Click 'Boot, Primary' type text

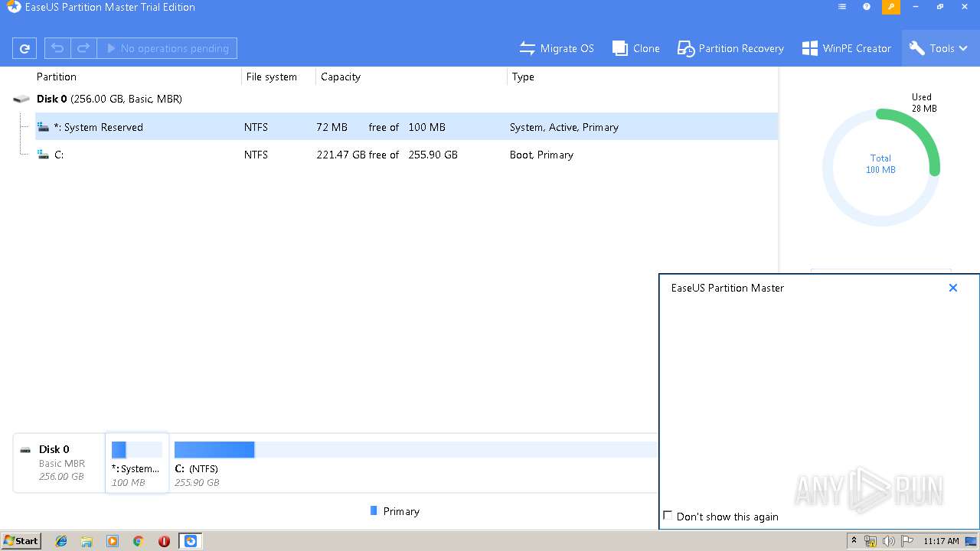(x=541, y=155)
